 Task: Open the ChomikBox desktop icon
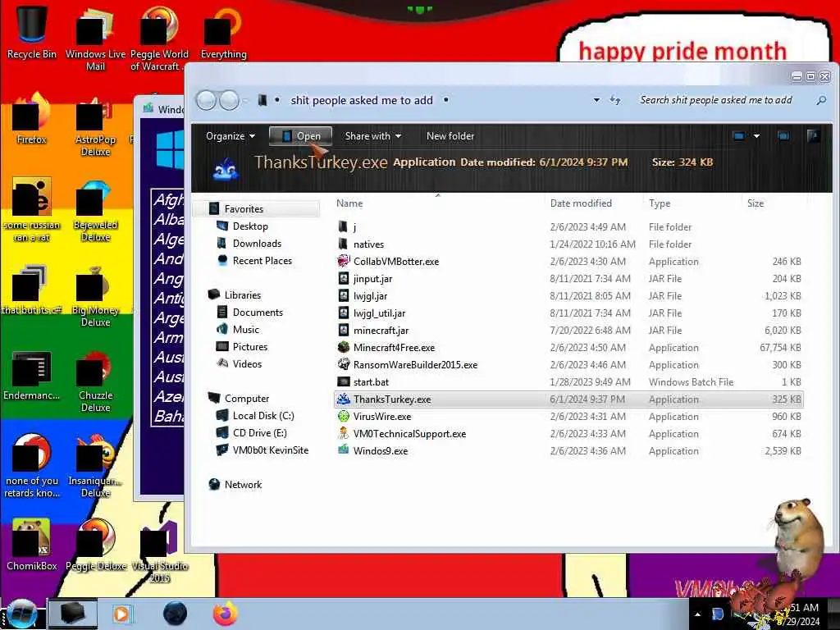click(32, 546)
